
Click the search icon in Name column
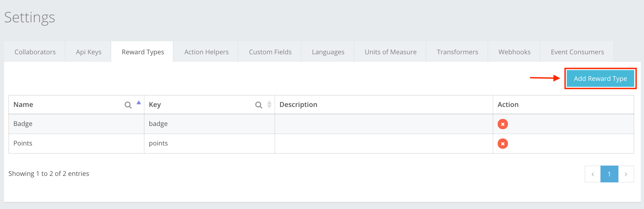(x=128, y=105)
